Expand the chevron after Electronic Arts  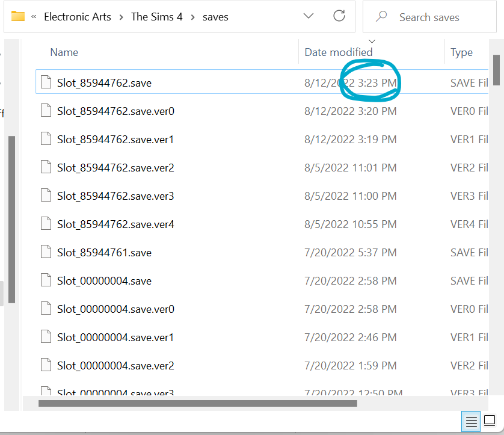[x=121, y=17]
